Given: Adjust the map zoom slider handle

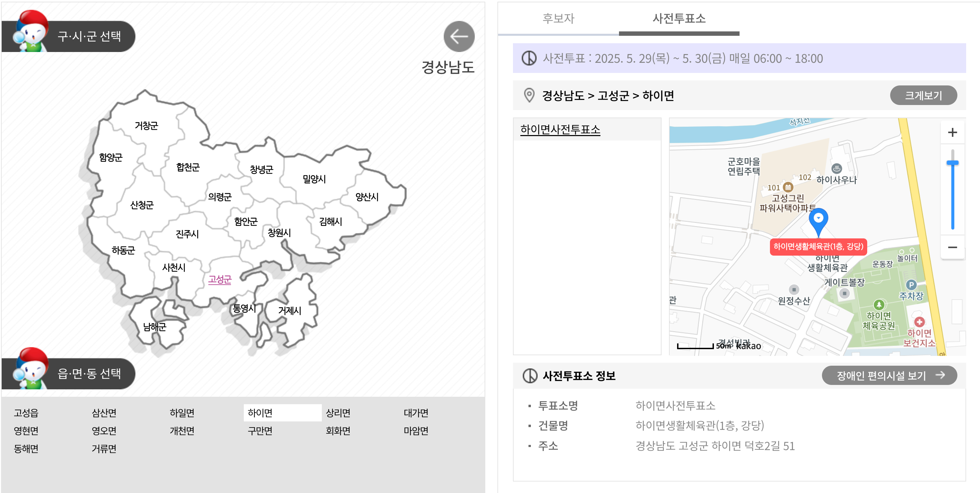Looking at the screenshot, I should [x=952, y=163].
